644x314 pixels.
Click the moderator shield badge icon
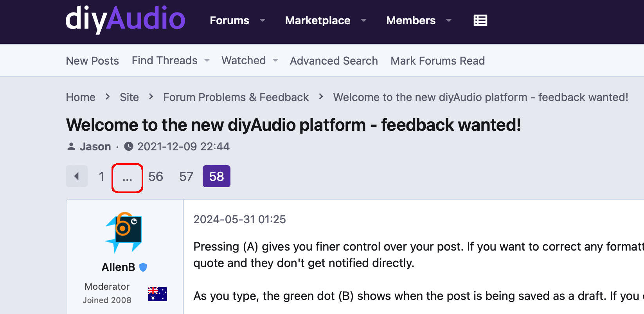(x=143, y=267)
